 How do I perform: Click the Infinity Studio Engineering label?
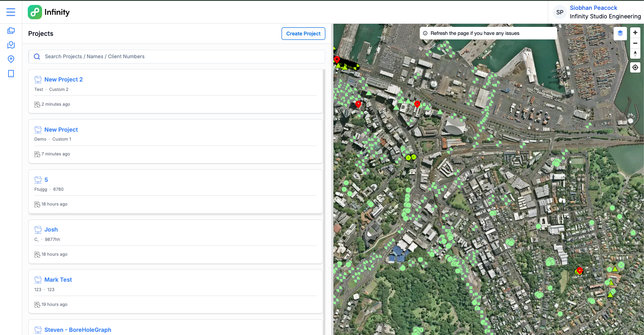[605, 17]
